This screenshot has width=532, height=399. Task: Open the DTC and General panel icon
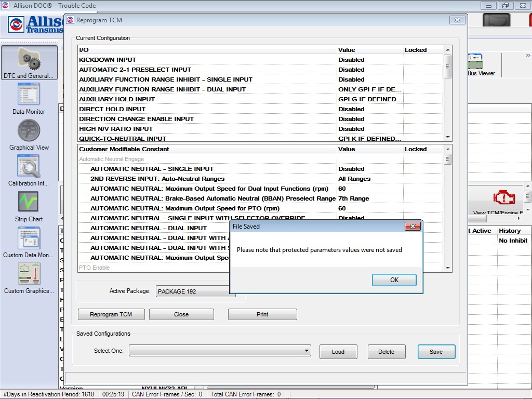point(29,60)
